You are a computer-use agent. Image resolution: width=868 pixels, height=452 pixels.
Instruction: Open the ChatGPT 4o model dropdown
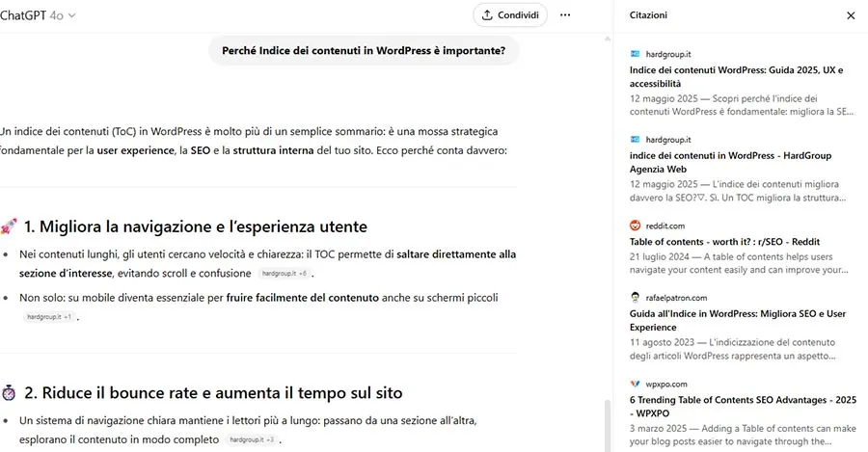tap(38, 15)
